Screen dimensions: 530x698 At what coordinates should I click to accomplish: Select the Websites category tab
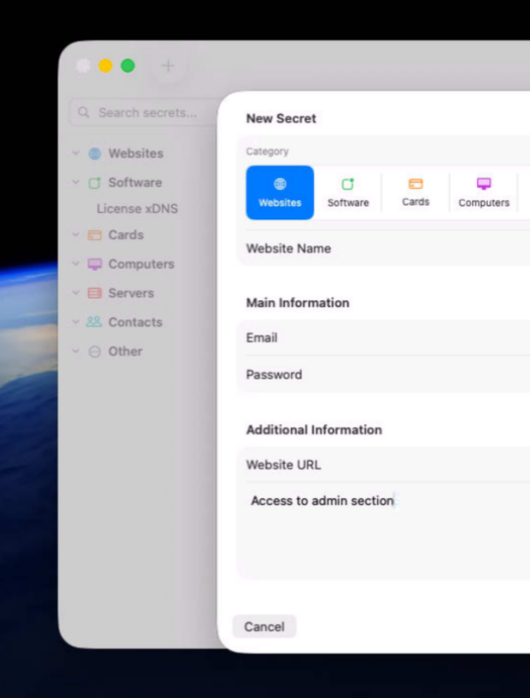(x=280, y=193)
